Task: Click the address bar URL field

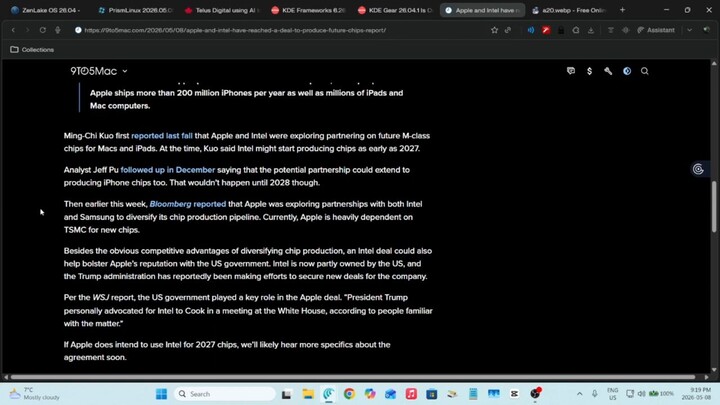Action: (x=235, y=30)
